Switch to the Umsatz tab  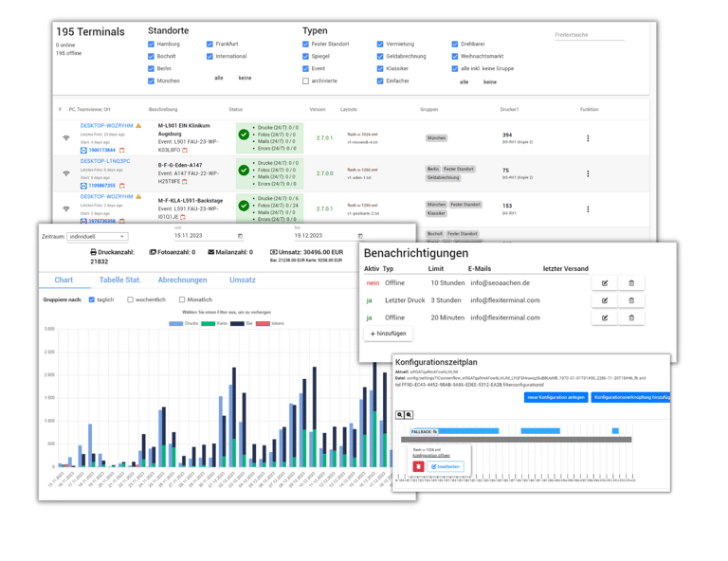pos(243,280)
